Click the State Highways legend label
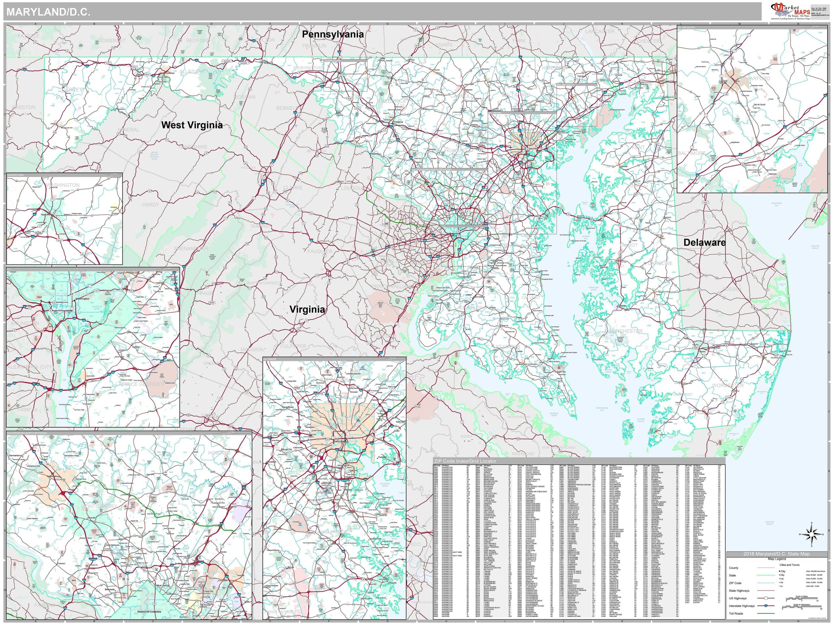840x630 pixels. click(x=739, y=591)
